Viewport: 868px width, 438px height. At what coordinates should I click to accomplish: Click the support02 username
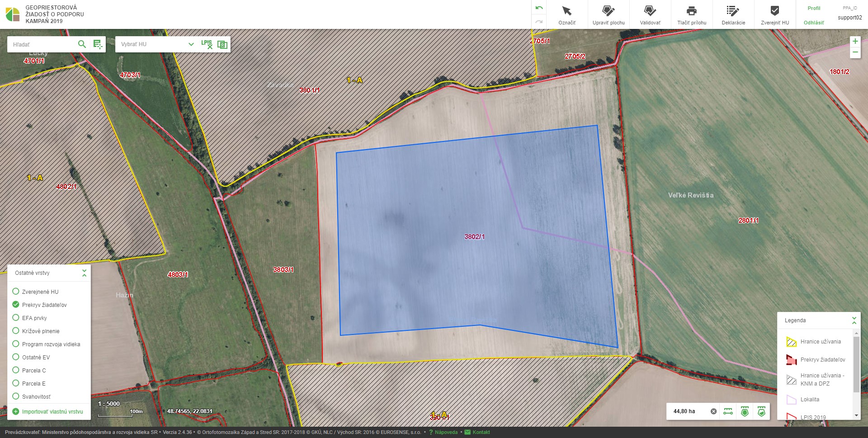(x=850, y=18)
